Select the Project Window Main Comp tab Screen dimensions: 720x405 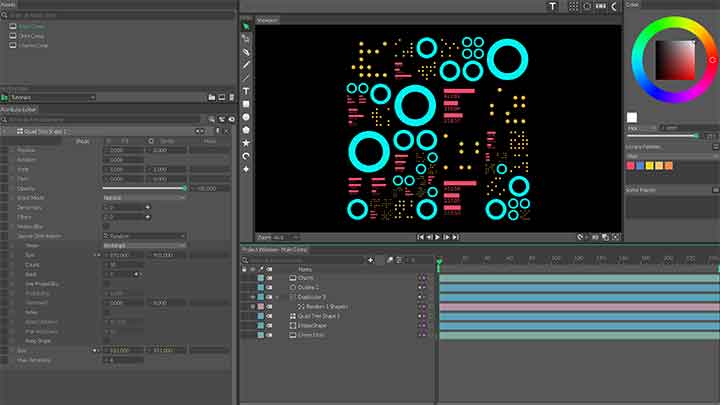[x=275, y=250]
